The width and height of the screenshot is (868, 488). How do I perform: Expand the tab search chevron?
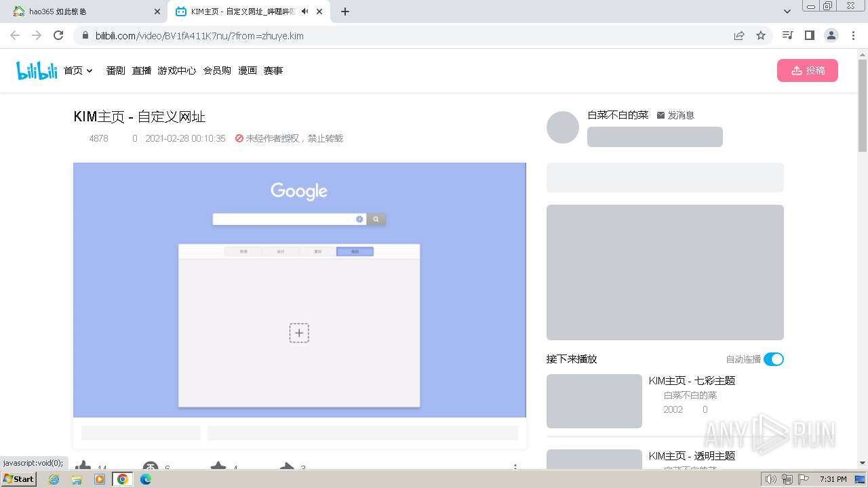(787, 12)
